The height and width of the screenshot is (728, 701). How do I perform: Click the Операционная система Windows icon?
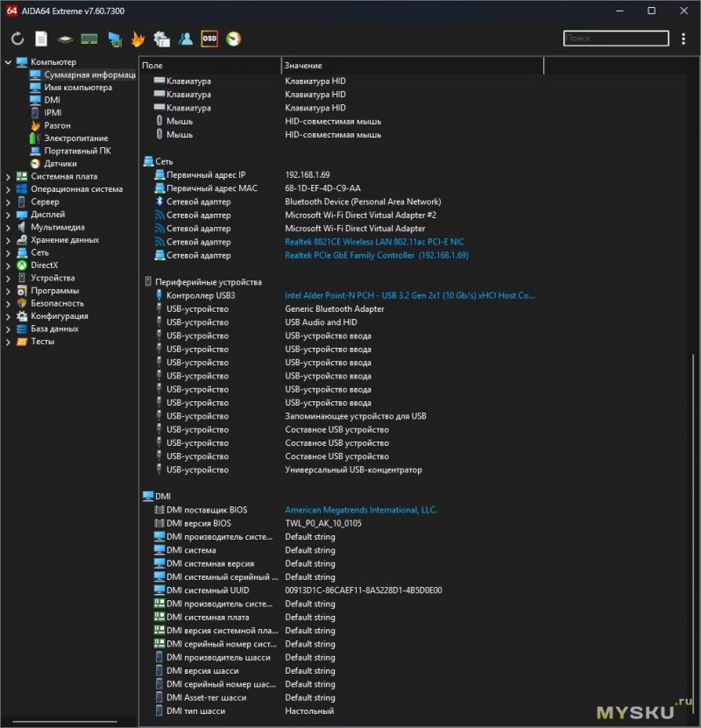point(22,189)
